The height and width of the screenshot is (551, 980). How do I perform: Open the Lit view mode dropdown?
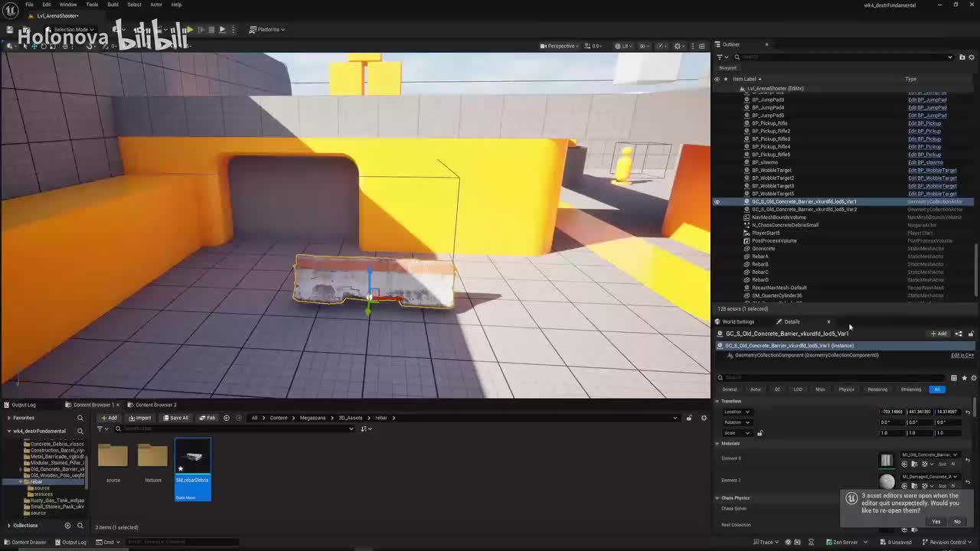(623, 46)
